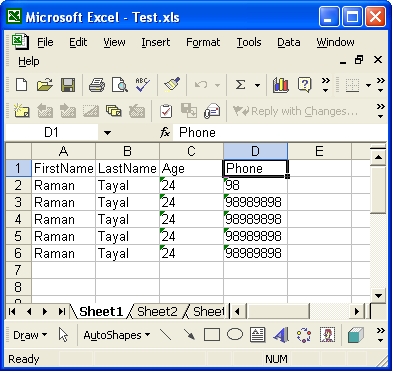Select row 3 header
This screenshot has height=375, width=396.
click(x=18, y=202)
